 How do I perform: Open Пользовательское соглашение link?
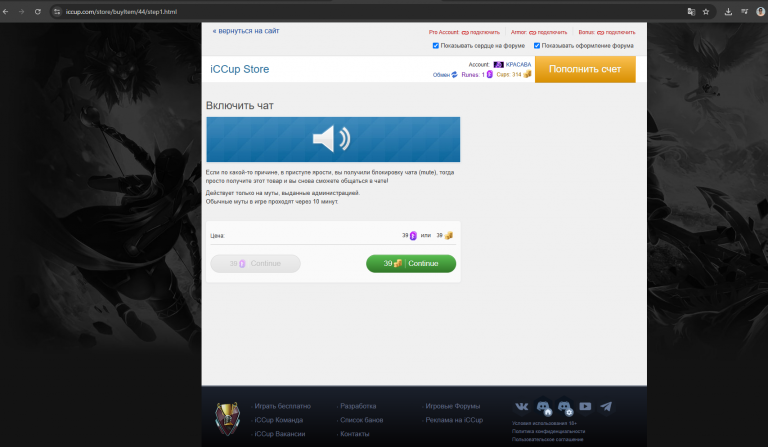tap(547, 439)
